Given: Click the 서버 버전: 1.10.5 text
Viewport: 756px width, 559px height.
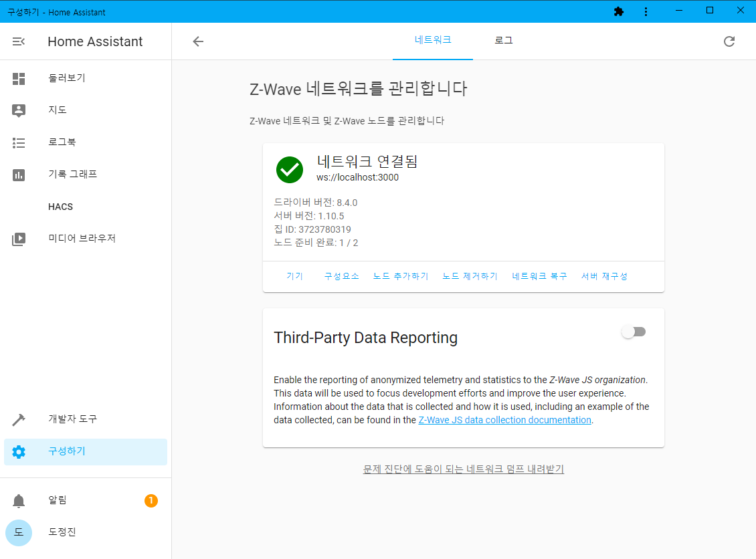Looking at the screenshot, I should 309,216.
